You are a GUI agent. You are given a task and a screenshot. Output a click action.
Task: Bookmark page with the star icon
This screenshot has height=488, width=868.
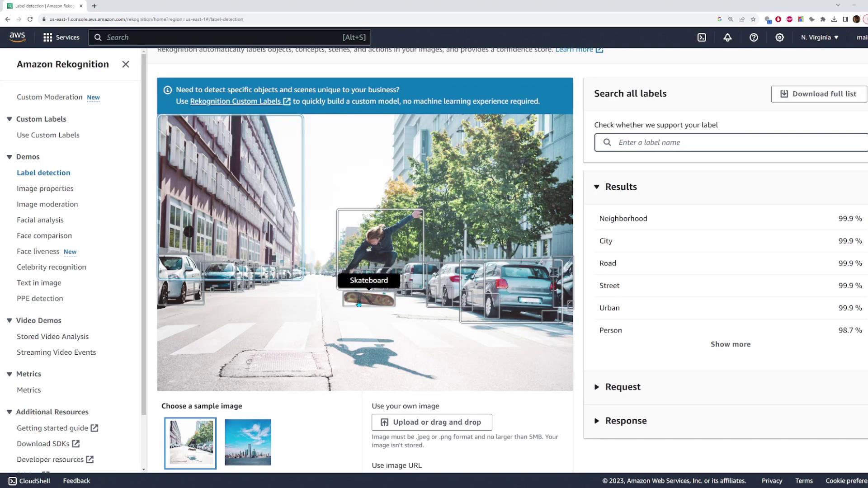click(753, 19)
